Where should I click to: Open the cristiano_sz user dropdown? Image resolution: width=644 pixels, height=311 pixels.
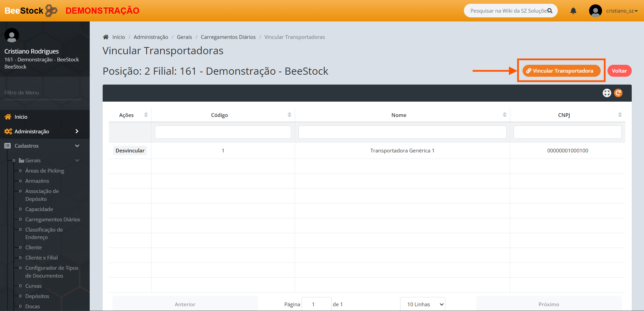tap(621, 11)
